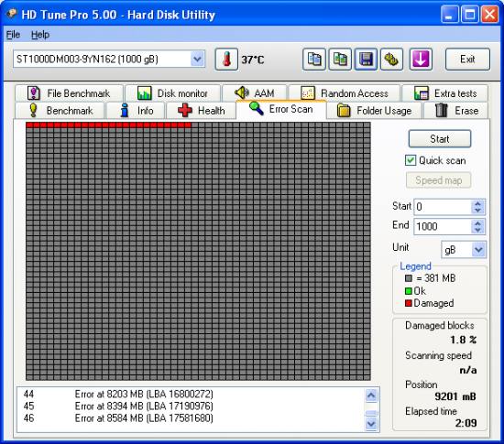Click the Exit button
The height and width of the screenshot is (444, 504).
[467, 60]
